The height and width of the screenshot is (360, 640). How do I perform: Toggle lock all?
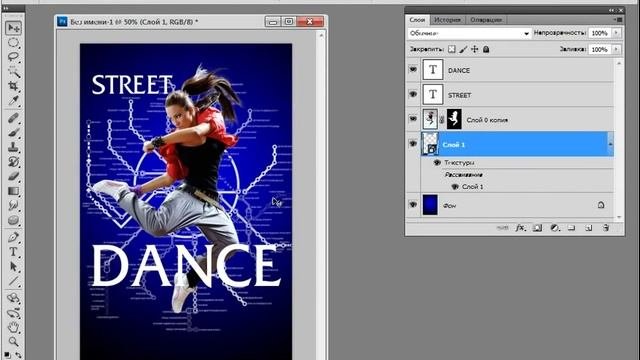[486, 49]
